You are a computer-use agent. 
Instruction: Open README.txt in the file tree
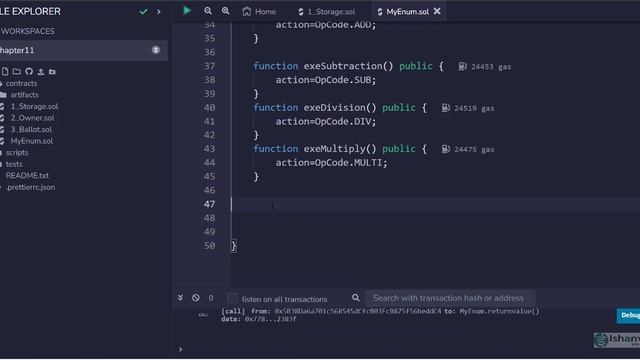[x=27, y=176]
